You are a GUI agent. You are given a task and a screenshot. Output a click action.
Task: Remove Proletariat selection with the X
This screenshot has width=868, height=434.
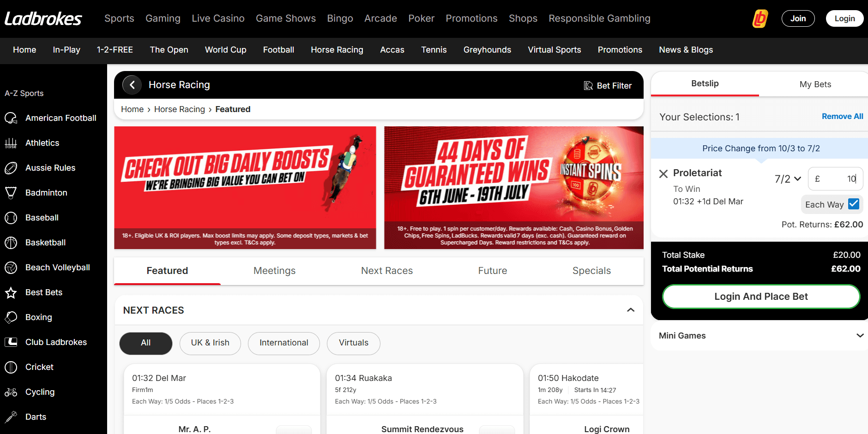[663, 174]
